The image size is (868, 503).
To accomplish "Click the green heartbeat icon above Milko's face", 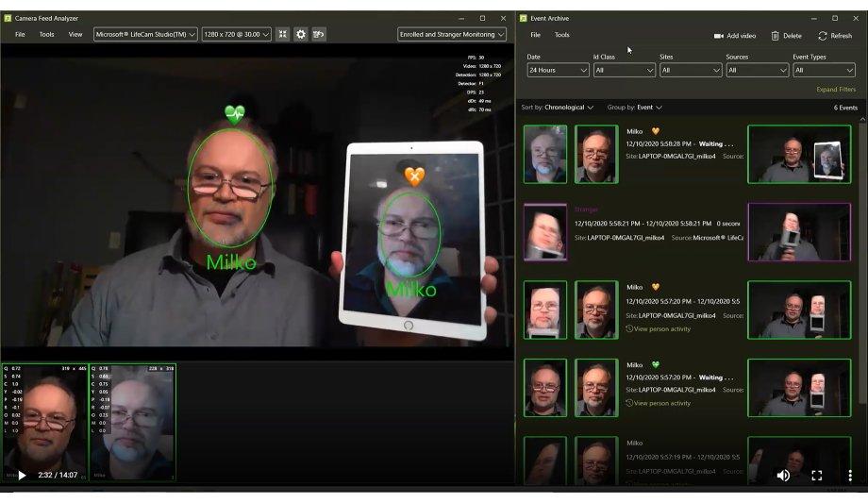I will pyautogui.click(x=235, y=114).
